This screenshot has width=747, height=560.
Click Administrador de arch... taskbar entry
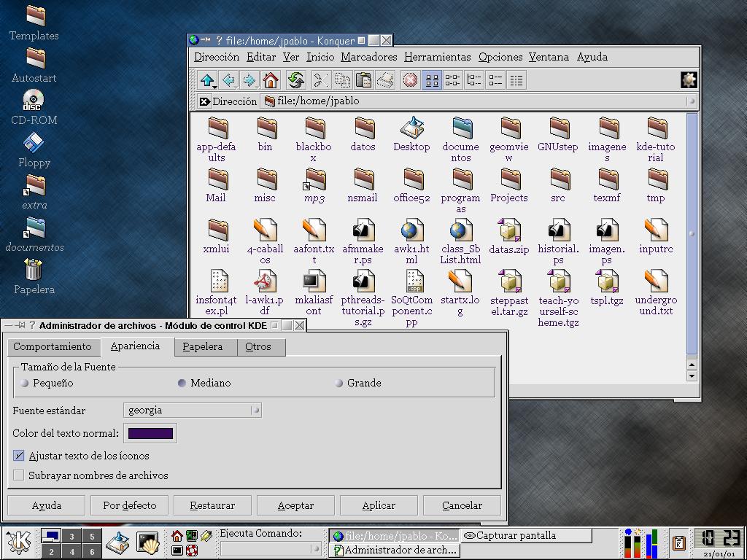(395, 551)
